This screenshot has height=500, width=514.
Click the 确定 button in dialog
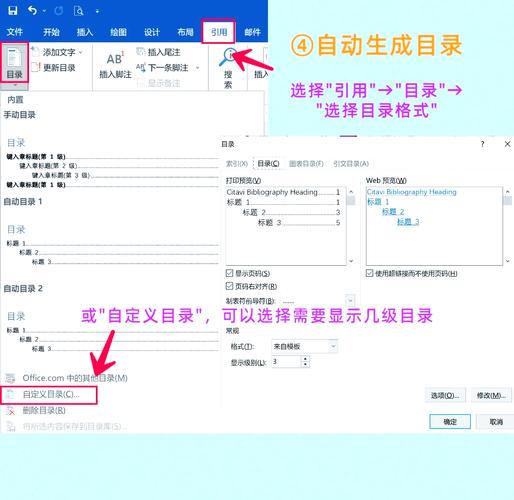click(450, 422)
